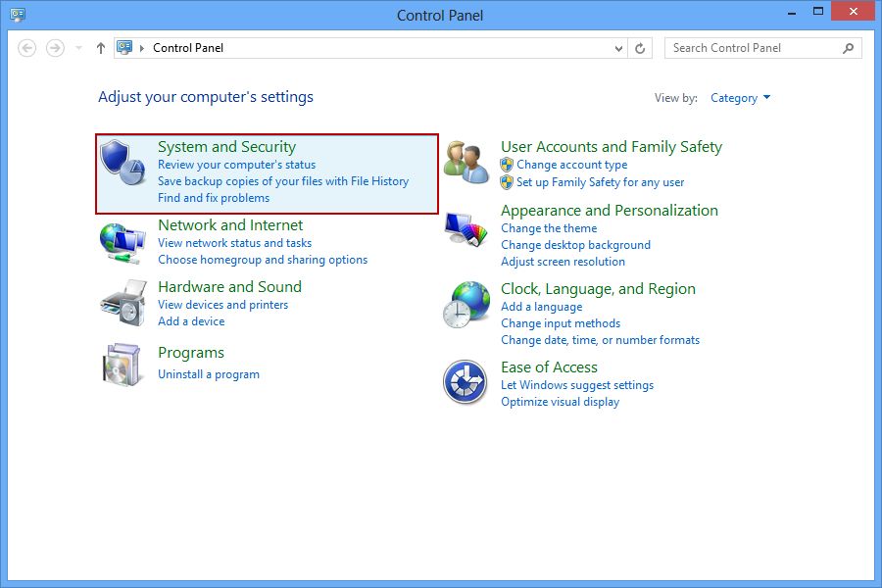Image resolution: width=882 pixels, height=588 pixels.
Task: Open the Programs category
Action: [191, 353]
